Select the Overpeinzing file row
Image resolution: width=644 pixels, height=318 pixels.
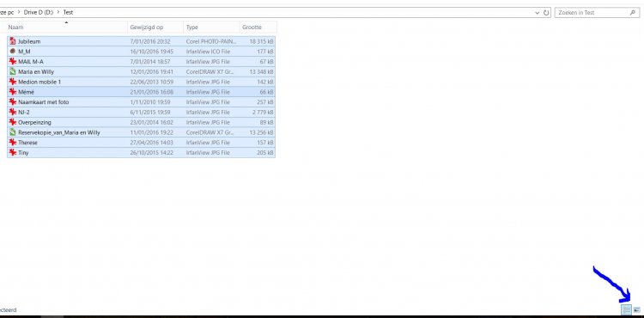click(142, 122)
